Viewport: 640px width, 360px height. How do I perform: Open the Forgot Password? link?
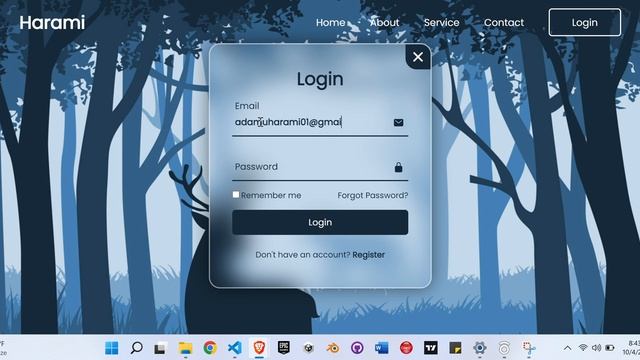(373, 196)
